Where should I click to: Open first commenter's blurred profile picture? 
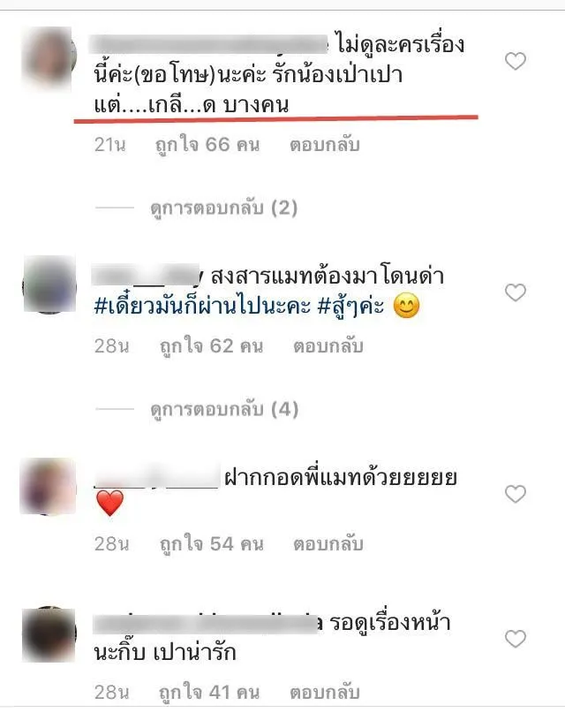coord(49,59)
